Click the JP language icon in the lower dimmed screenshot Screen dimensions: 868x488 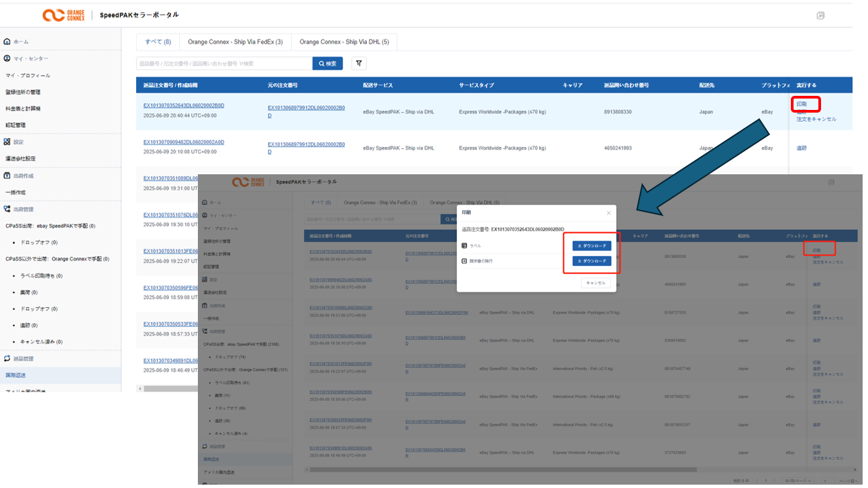[x=831, y=182]
